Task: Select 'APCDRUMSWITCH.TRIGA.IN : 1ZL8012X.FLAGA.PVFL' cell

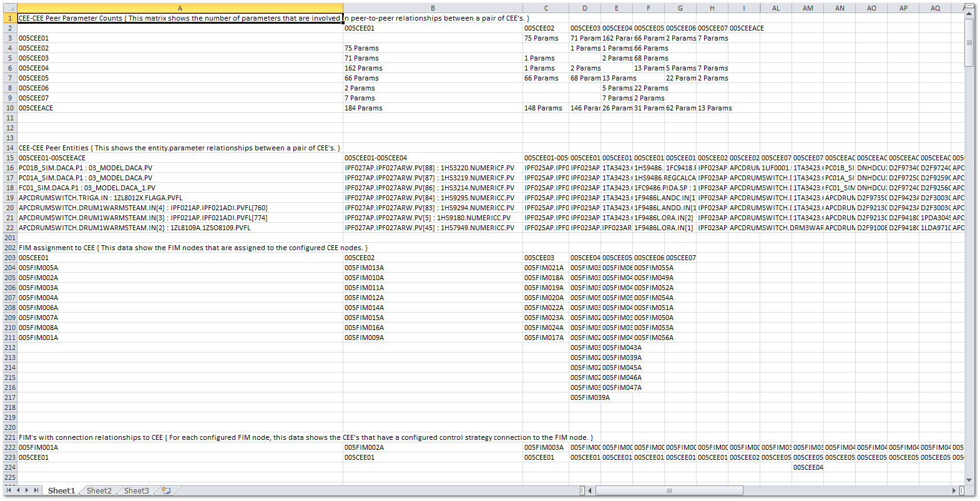Action: [x=180, y=198]
